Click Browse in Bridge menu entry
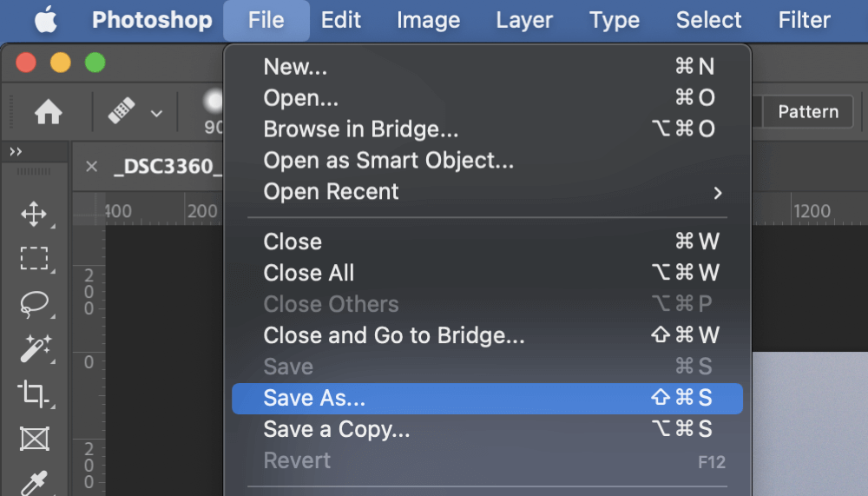Image resolution: width=868 pixels, height=496 pixels. [x=487, y=129]
